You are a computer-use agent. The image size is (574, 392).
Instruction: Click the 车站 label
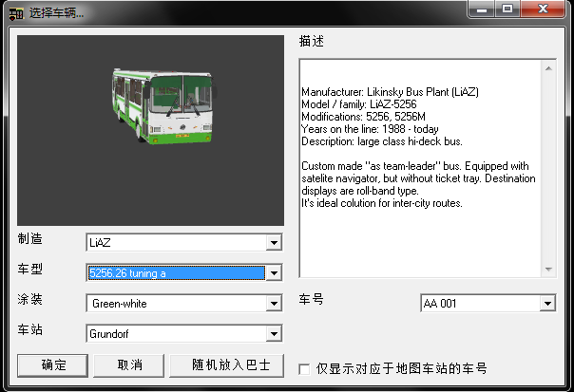(30, 330)
